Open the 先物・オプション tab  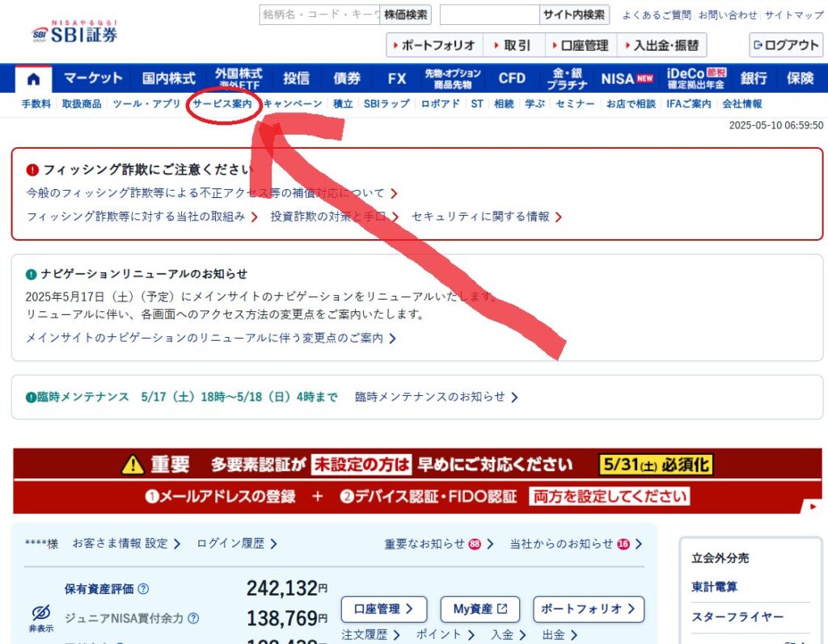[453, 78]
